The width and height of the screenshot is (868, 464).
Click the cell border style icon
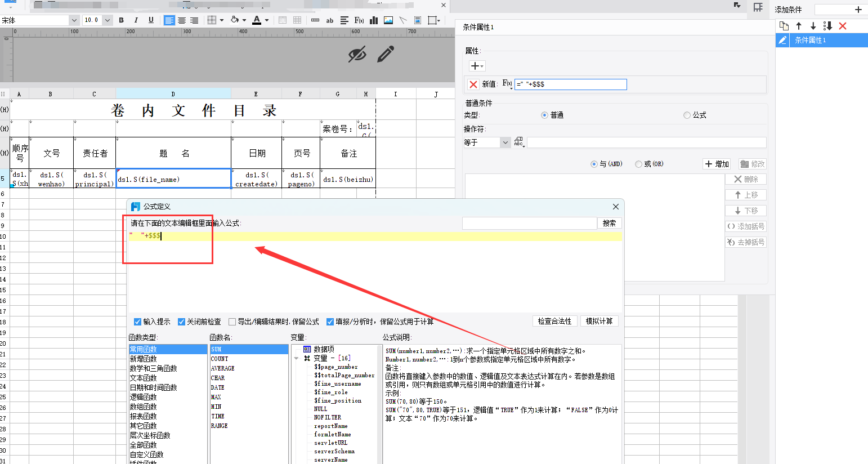tap(212, 20)
